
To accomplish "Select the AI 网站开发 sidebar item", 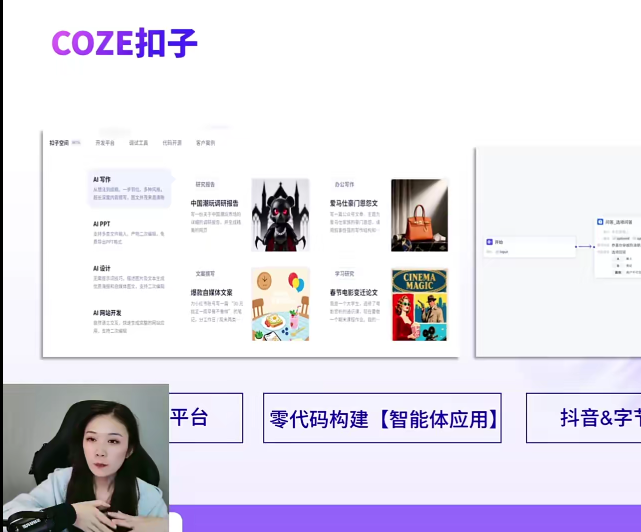I will coord(129,321).
